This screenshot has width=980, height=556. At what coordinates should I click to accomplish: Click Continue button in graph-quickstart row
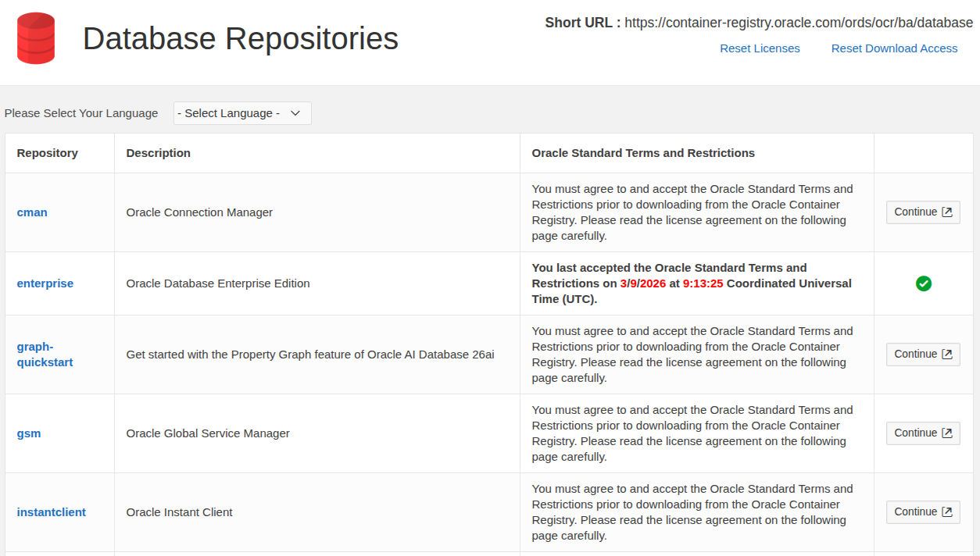coord(923,355)
